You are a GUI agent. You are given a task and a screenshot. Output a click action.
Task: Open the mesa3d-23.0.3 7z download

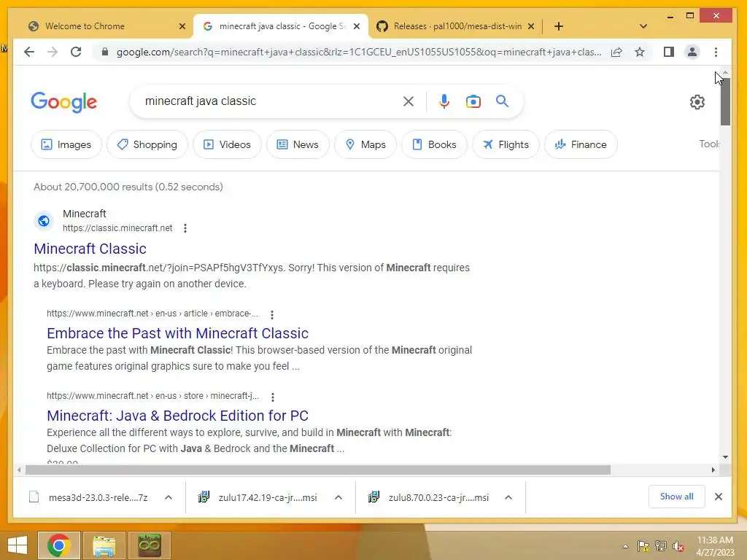98,497
